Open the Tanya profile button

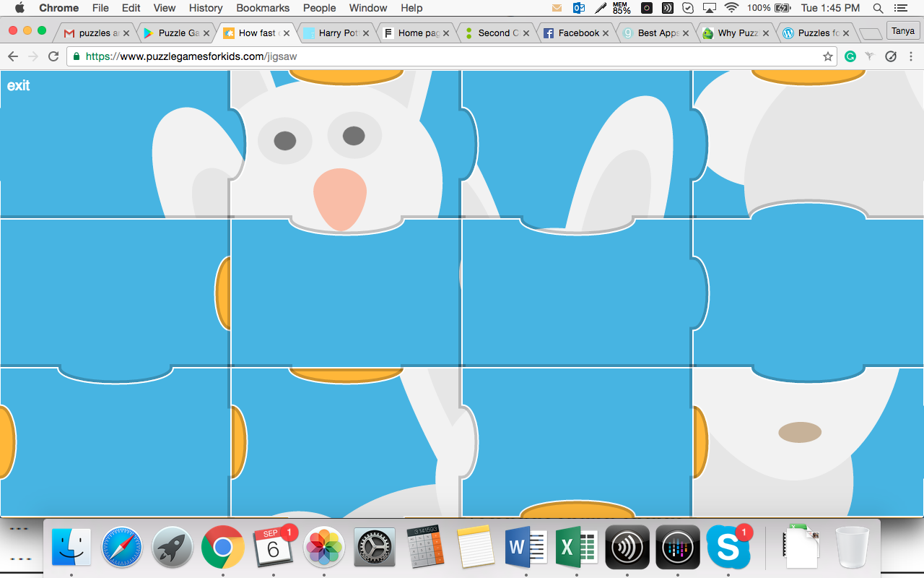903,31
